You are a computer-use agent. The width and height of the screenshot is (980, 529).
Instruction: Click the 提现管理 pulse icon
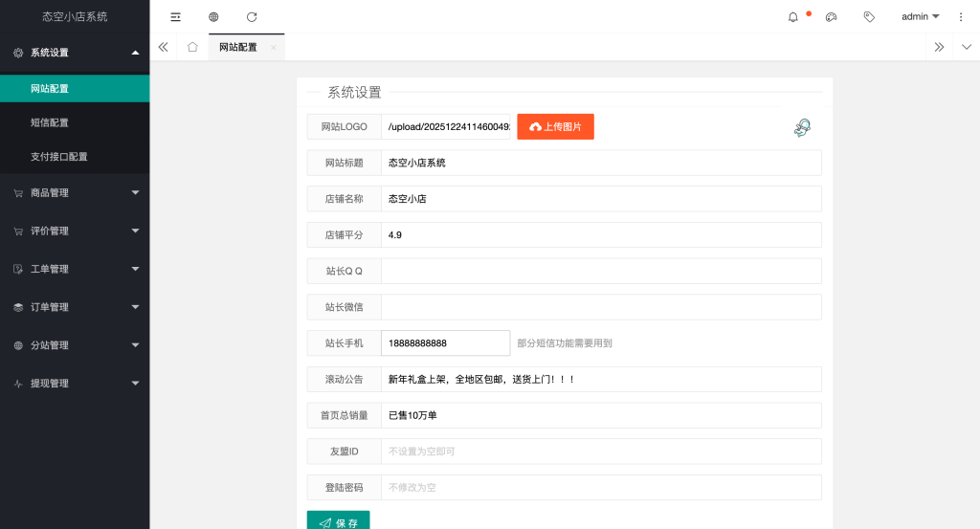[x=18, y=384]
